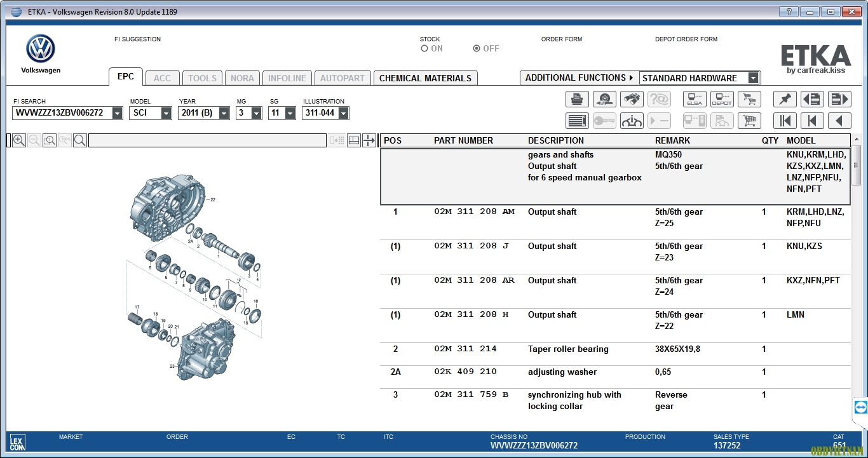Open the FI SEARCH VIN dropdown

point(117,113)
